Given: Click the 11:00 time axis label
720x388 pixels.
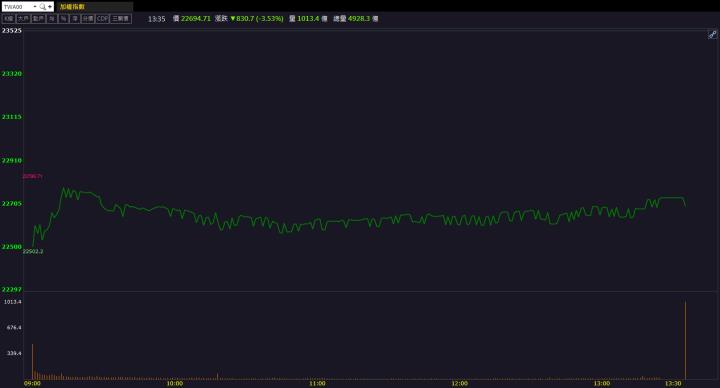Looking at the screenshot, I should tap(317, 383).
